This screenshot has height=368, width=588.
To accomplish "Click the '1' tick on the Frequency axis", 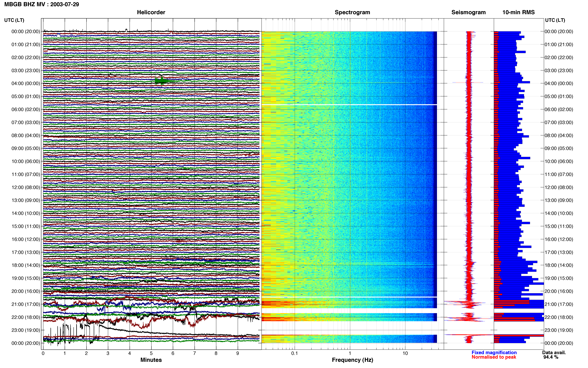I will point(350,353).
